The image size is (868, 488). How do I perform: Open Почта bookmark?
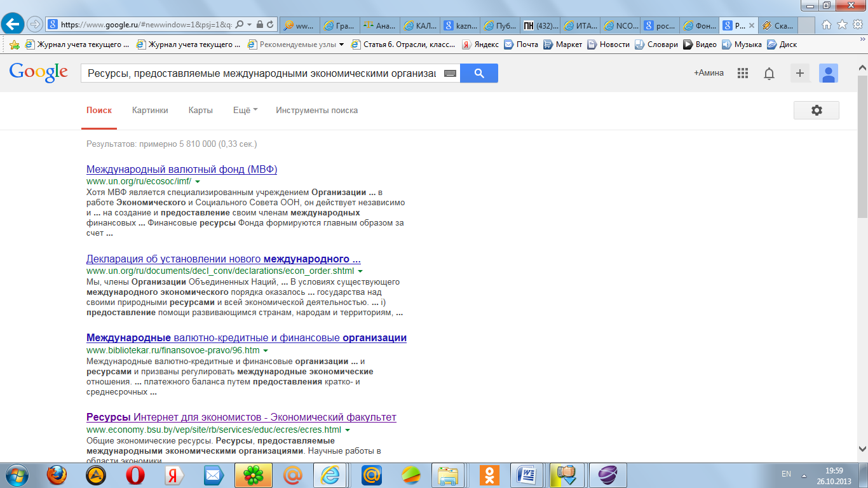[521, 44]
